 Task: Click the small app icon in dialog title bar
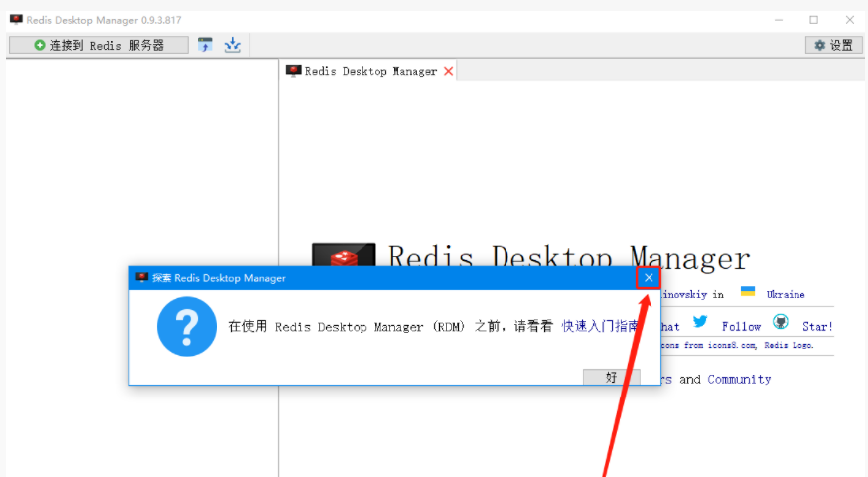pyautogui.click(x=142, y=277)
